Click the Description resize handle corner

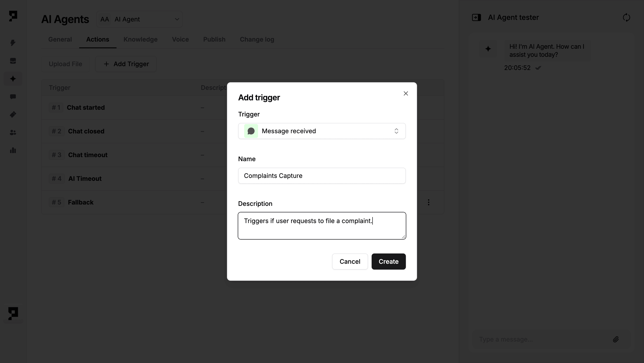pos(403,237)
